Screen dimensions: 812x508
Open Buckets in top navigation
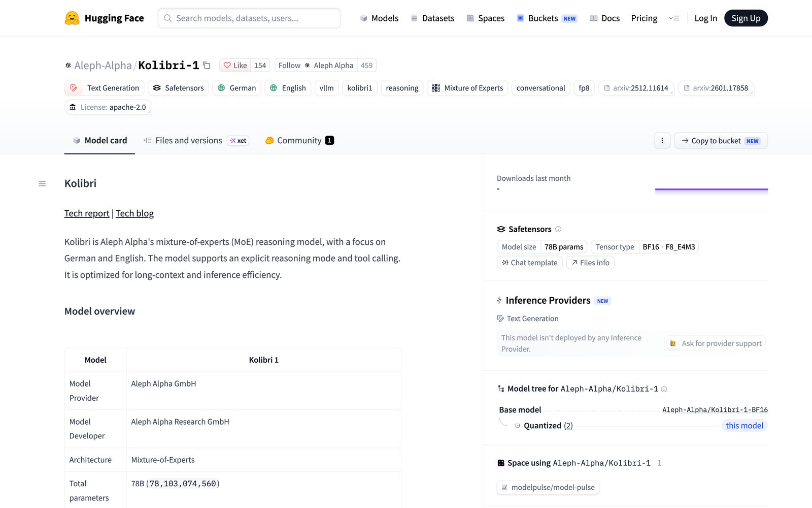click(547, 18)
